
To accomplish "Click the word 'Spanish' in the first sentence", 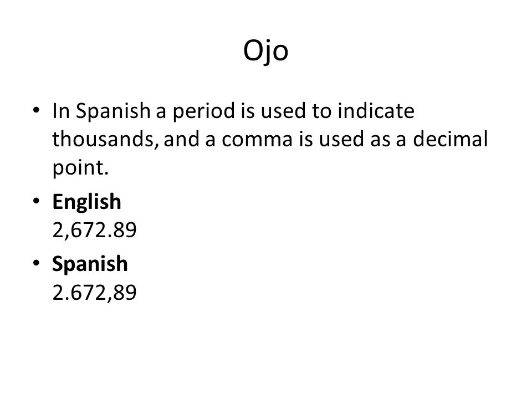I will point(113,111).
